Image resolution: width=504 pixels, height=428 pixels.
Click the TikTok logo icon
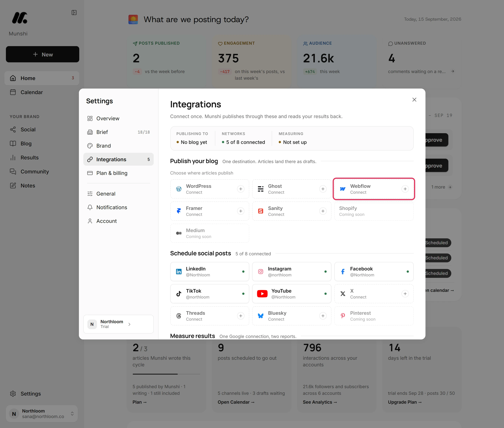tap(179, 294)
